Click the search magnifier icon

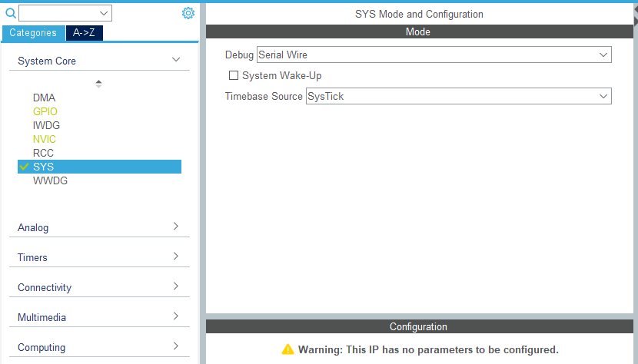click(11, 13)
